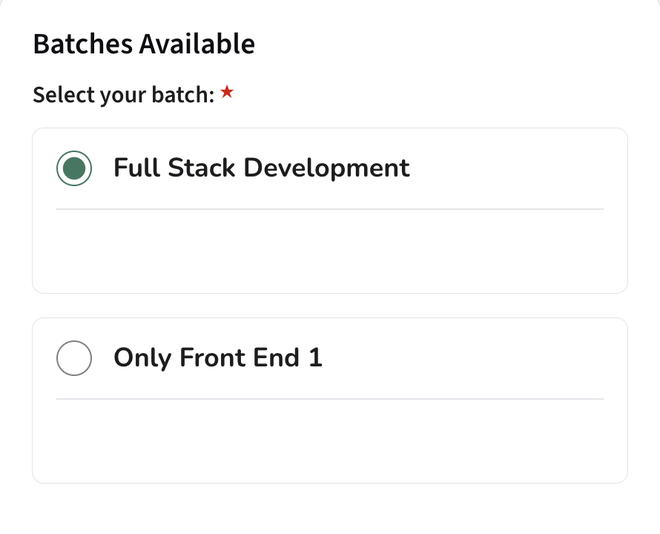Click the "Batches Available" heading
This screenshot has width=660, height=534.
coord(144,44)
